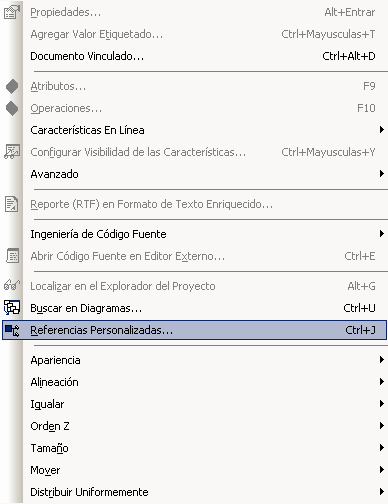Viewport: 388px width, 504px height.
Task: Click the RTF report document icon
Action: [x=12, y=204]
